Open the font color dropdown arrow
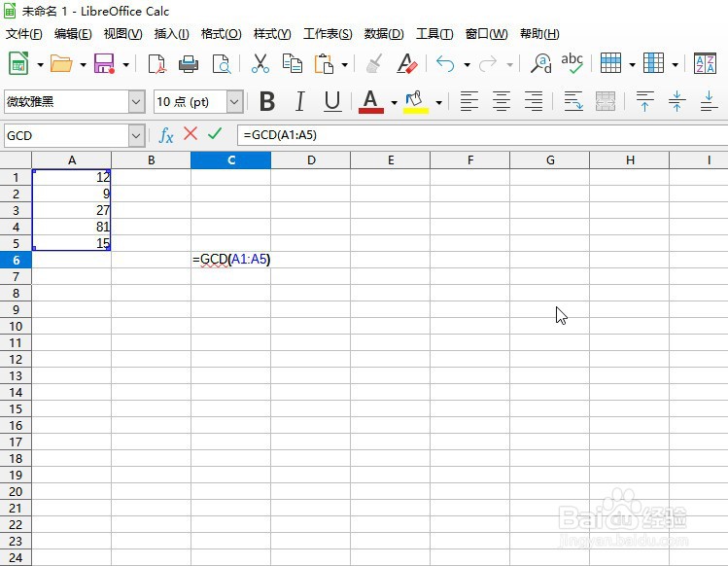 [x=394, y=102]
